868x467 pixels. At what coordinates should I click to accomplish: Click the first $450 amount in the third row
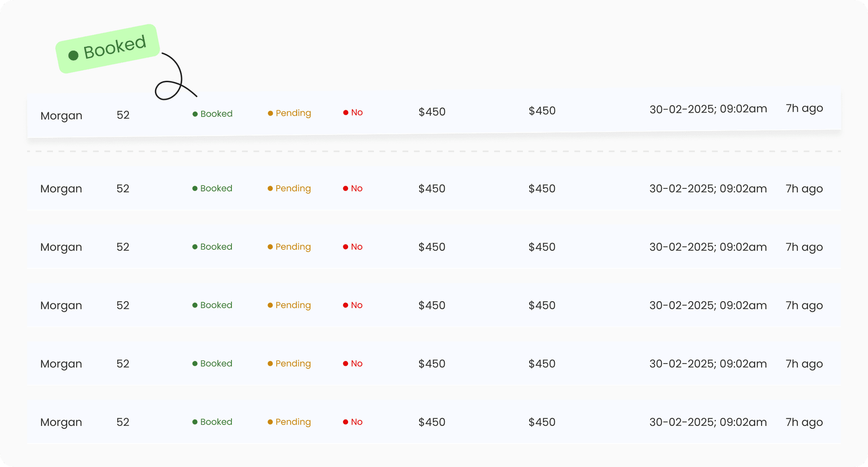click(431, 247)
